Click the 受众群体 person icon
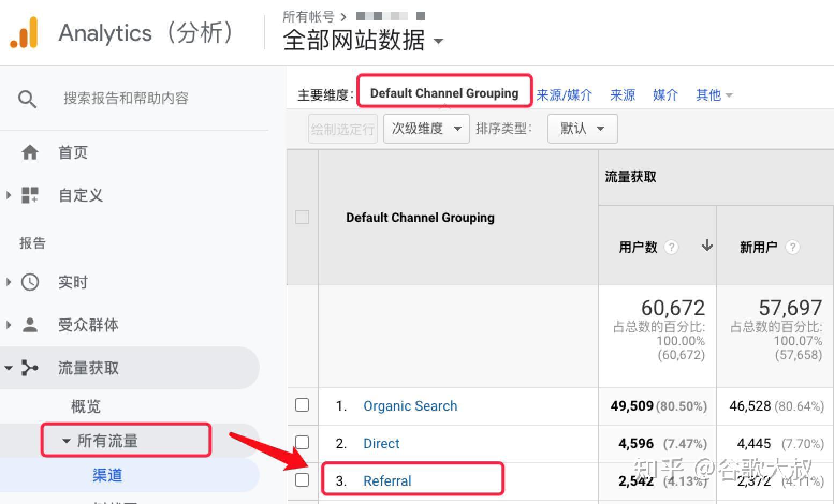 pyautogui.click(x=30, y=325)
